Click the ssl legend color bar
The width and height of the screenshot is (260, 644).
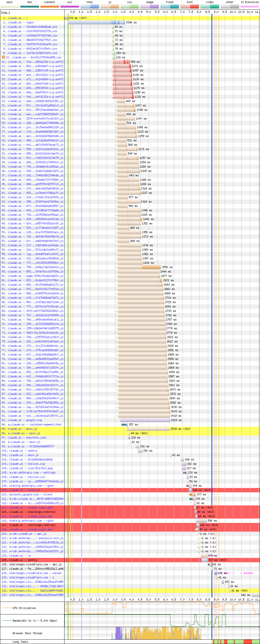click(70, 6)
